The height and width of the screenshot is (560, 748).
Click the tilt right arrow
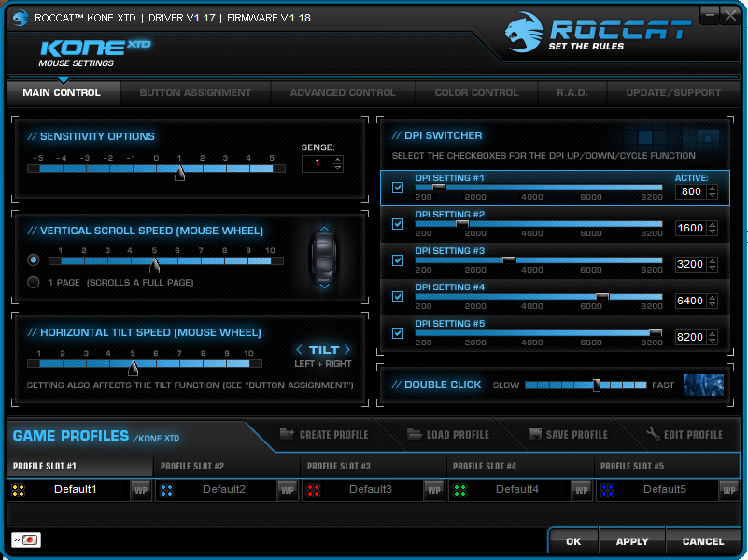coord(347,350)
